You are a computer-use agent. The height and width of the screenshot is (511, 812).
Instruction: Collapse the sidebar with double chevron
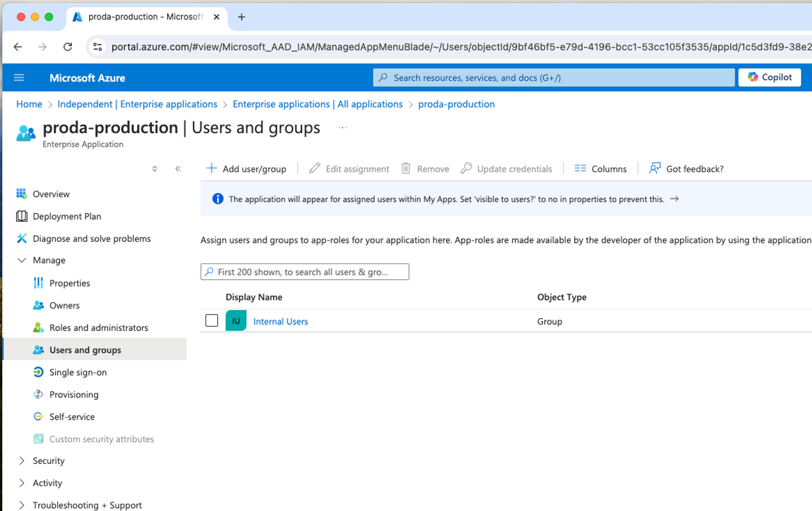178,169
